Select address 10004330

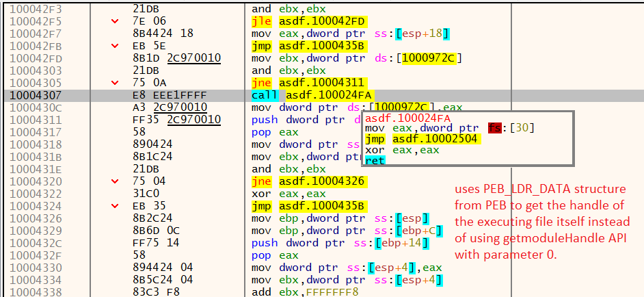pyautogui.click(x=36, y=268)
